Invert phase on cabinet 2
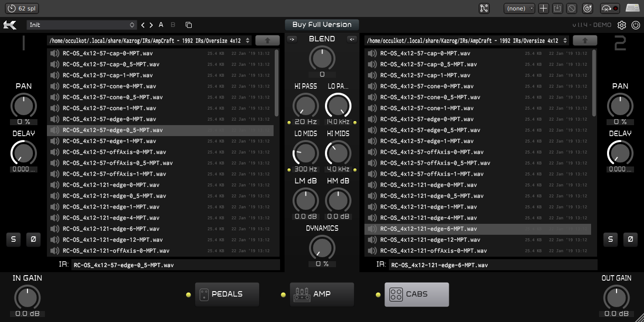Viewport: 644px width, 322px height. 630,239
